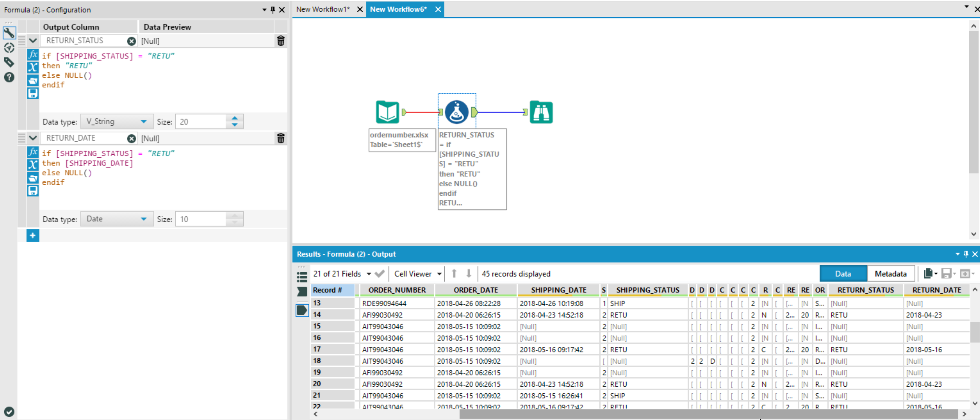Increase the V_String size using the up stepper
Screen dimensions: 980x420
pos(235,118)
